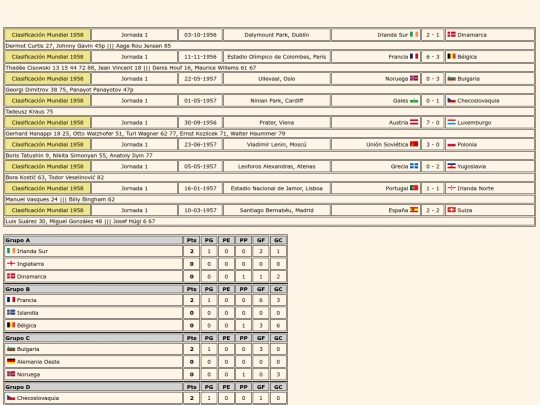Click the GC column header in Grupo C
Viewport: 540px width, 405px height.
point(278,338)
